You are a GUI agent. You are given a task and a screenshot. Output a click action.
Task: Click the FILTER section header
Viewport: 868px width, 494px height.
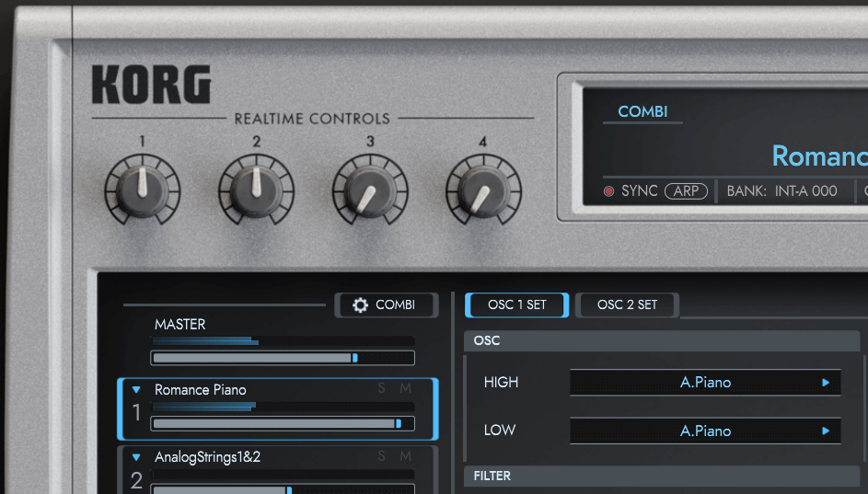[x=662, y=476]
